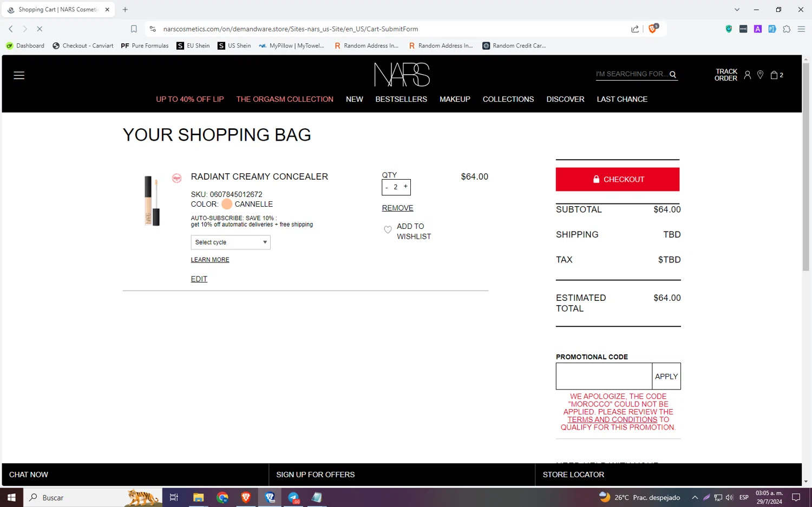Click TRACK ORDER link
Screen dimensions: 812x507
point(726,75)
